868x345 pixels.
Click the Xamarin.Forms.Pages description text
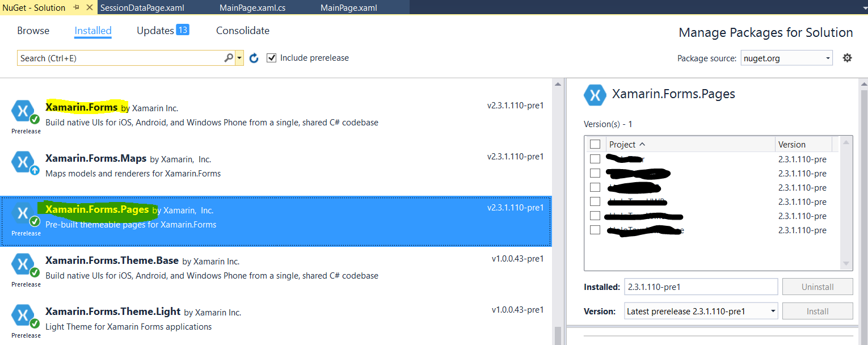click(130, 225)
